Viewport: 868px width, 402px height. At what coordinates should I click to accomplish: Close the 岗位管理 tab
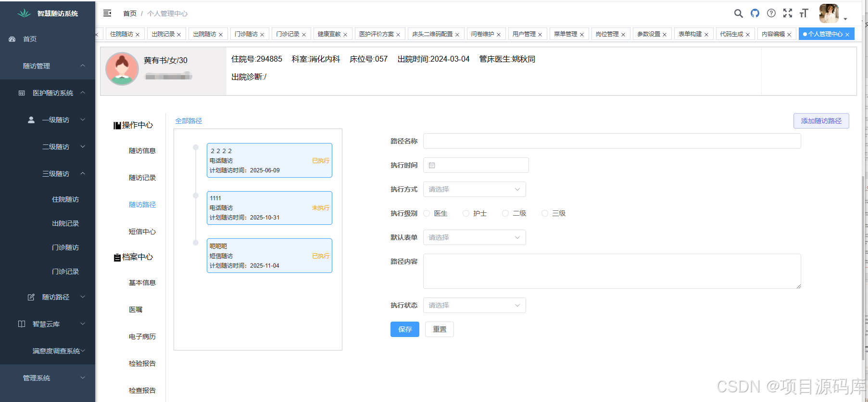623,35
